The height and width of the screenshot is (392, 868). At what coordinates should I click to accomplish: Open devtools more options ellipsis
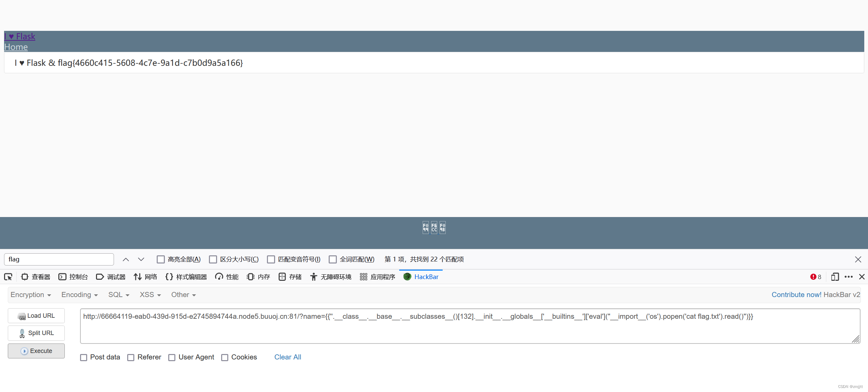(849, 277)
